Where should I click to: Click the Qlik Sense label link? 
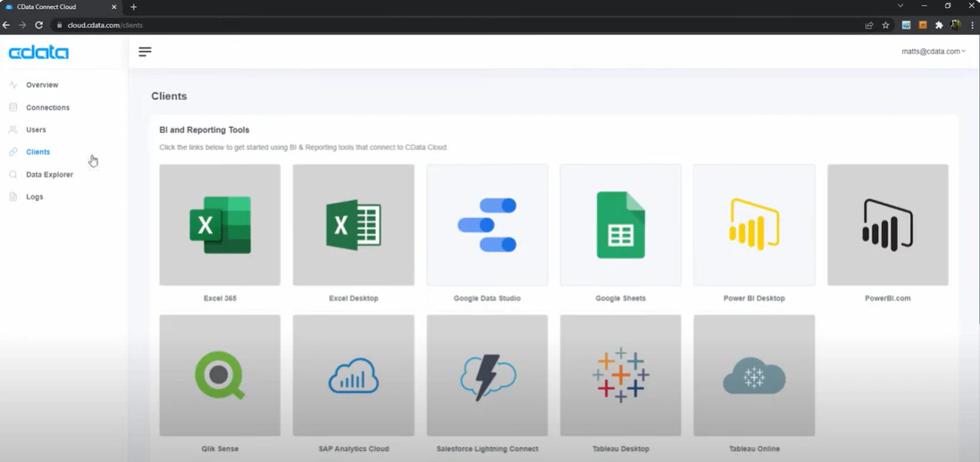point(220,449)
